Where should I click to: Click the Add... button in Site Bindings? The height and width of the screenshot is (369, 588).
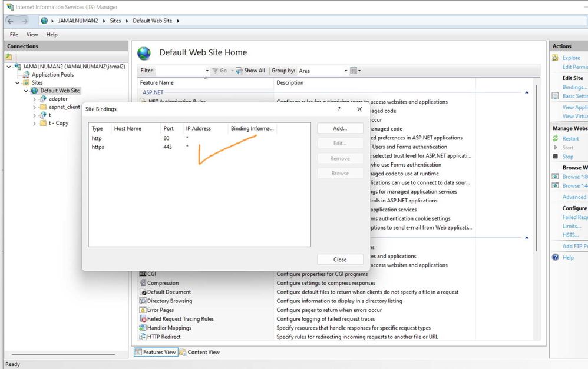(340, 128)
